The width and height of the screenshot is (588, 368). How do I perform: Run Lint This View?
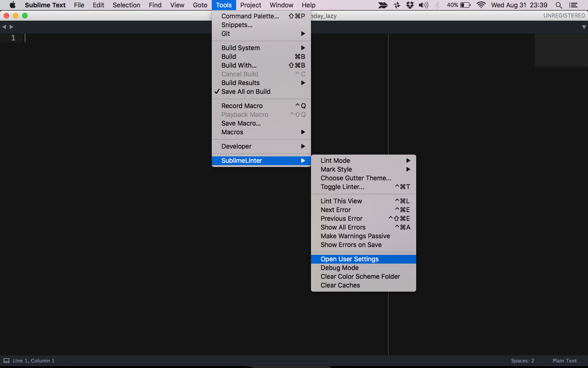(x=363, y=201)
